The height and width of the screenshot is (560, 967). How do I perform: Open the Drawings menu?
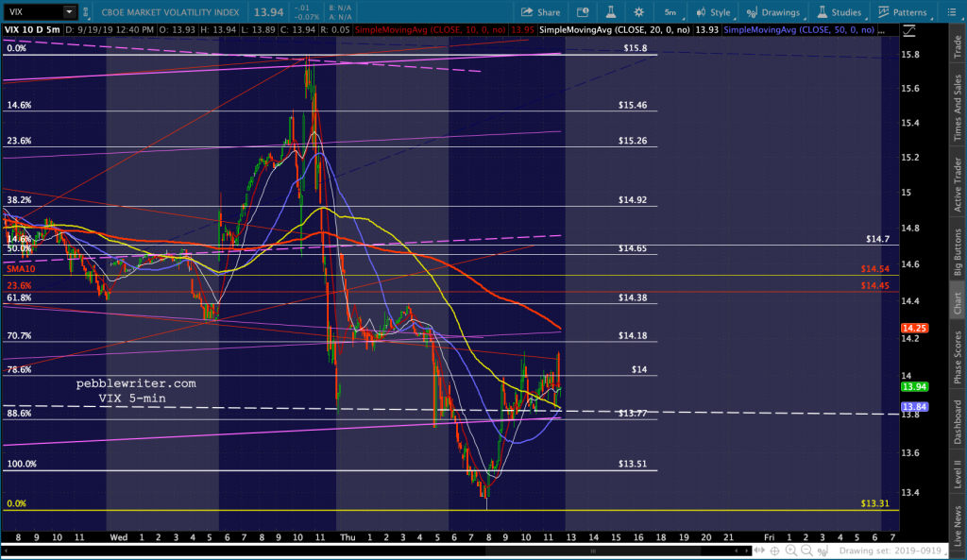pyautogui.click(x=774, y=12)
